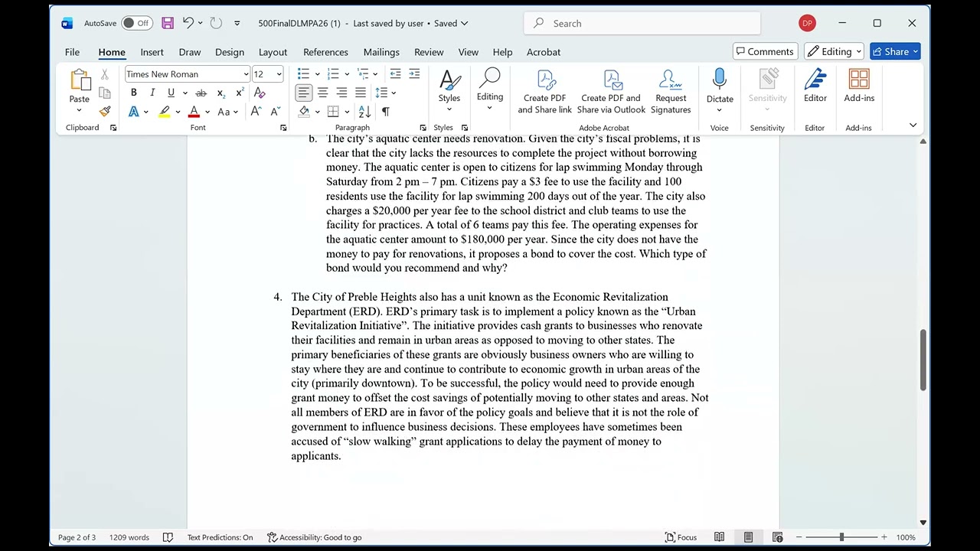
Task: Switch to the References tab
Action: 325,52
